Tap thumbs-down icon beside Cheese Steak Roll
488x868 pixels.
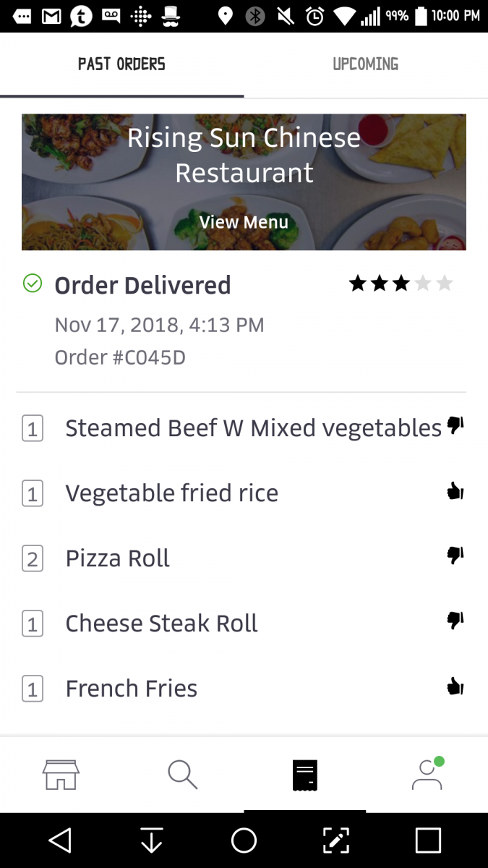pyautogui.click(x=455, y=621)
